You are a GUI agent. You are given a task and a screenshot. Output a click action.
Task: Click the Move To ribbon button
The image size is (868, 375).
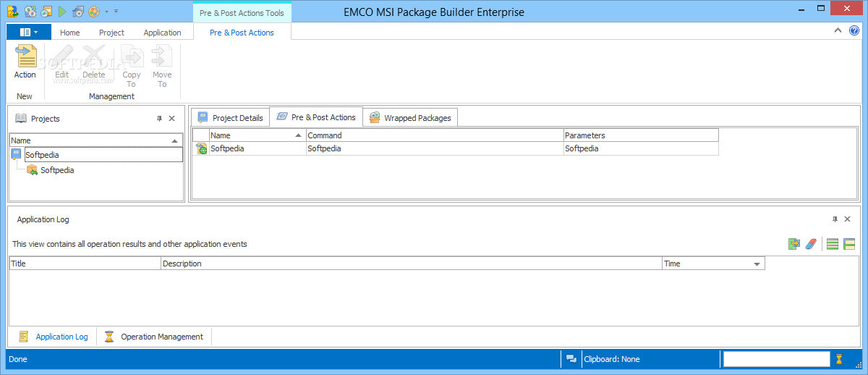[x=162, y=67]
